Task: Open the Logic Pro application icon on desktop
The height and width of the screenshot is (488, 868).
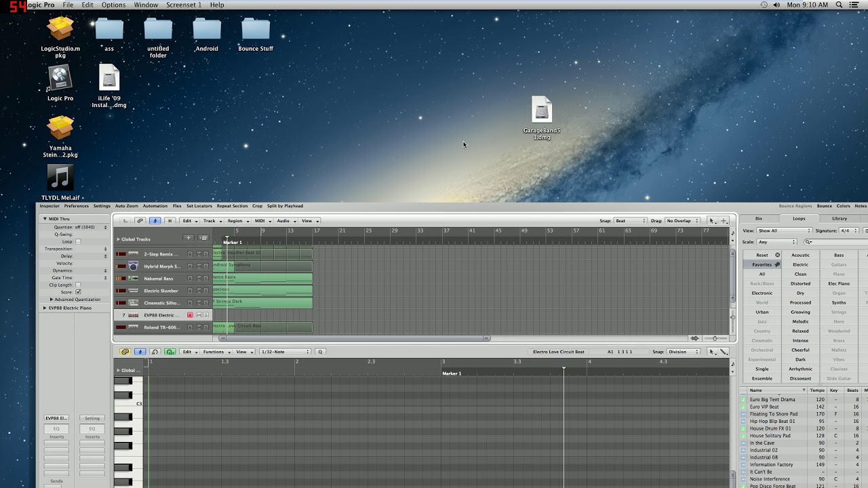Action: click(60, 79)
